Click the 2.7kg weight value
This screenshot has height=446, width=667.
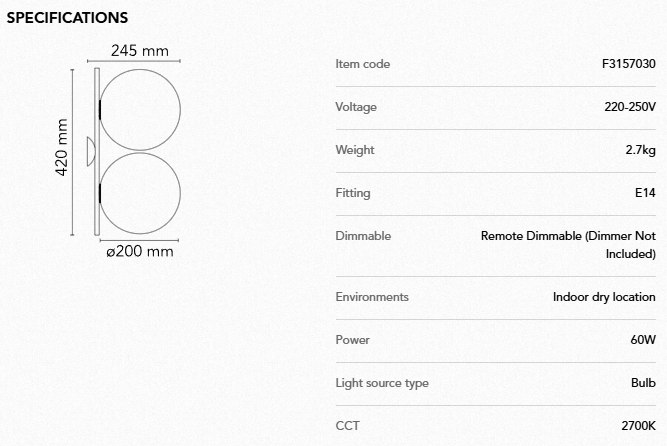point(640,150)
